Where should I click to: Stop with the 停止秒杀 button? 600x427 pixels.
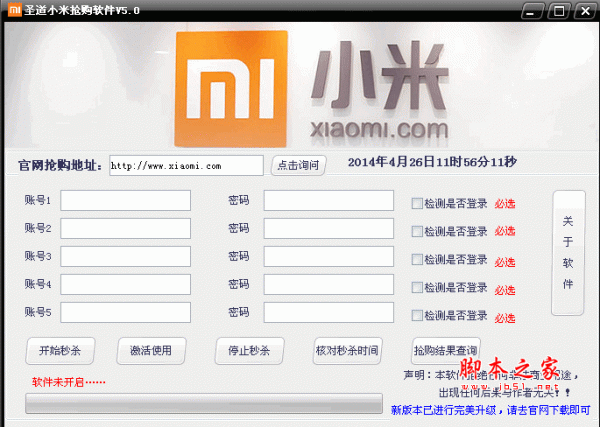(x=249, y=350)
